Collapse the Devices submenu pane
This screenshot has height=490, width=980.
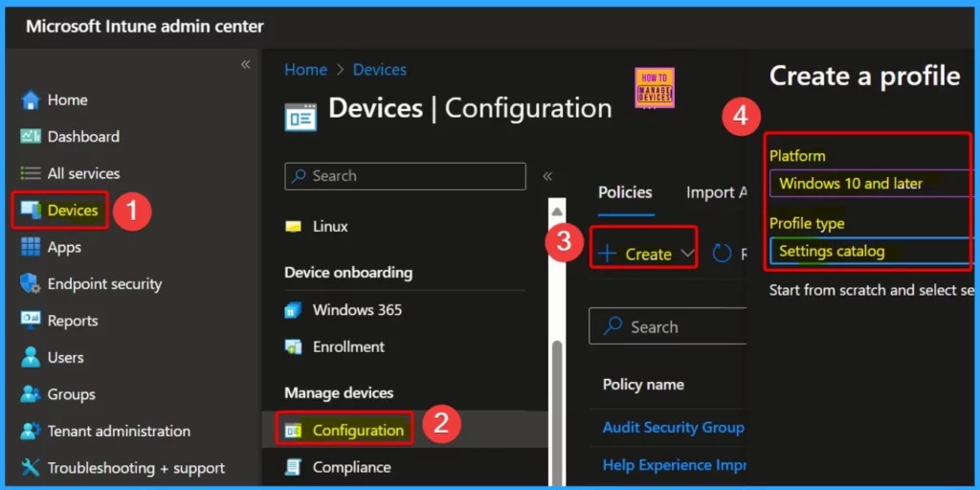[547, 176]
